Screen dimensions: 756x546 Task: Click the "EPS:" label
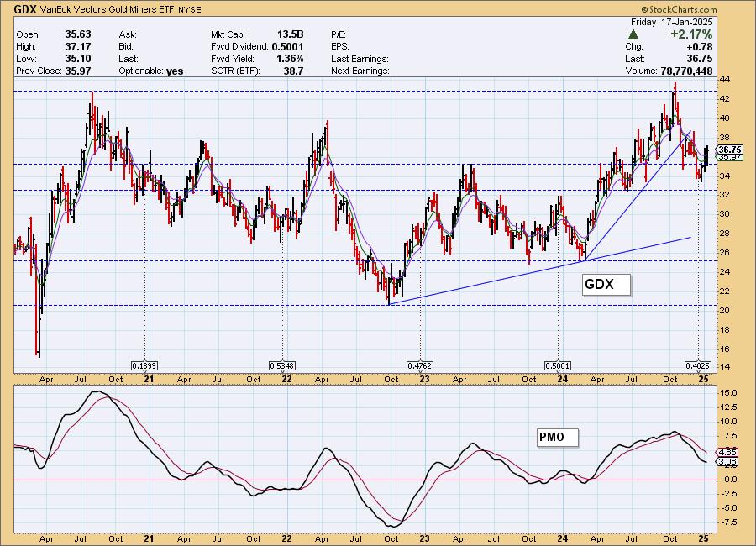pos(340,47)
